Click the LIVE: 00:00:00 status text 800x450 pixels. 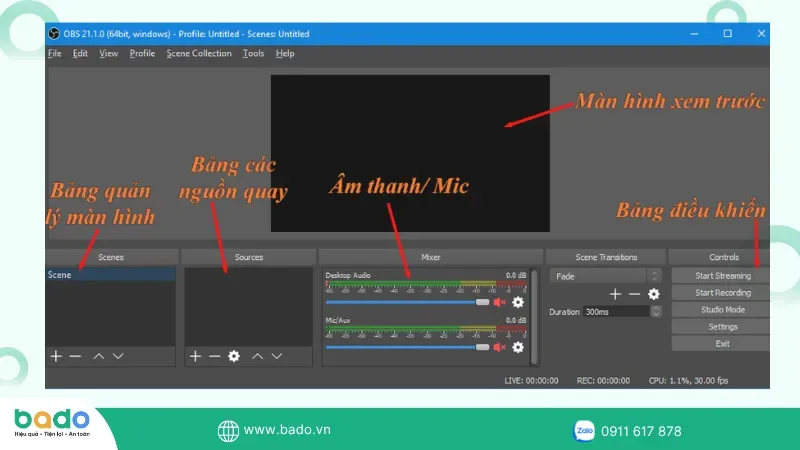531,381
